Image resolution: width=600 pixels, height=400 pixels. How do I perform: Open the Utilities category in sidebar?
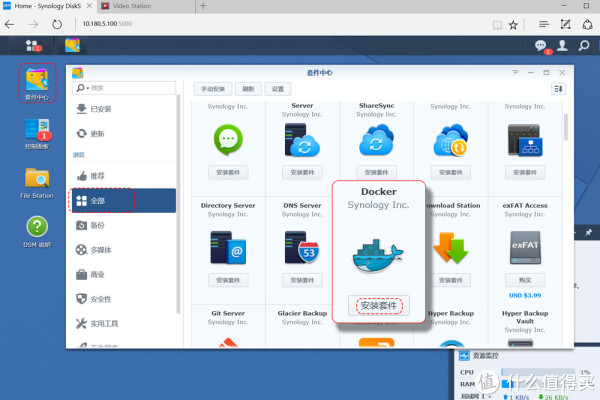tap(123, 323)
